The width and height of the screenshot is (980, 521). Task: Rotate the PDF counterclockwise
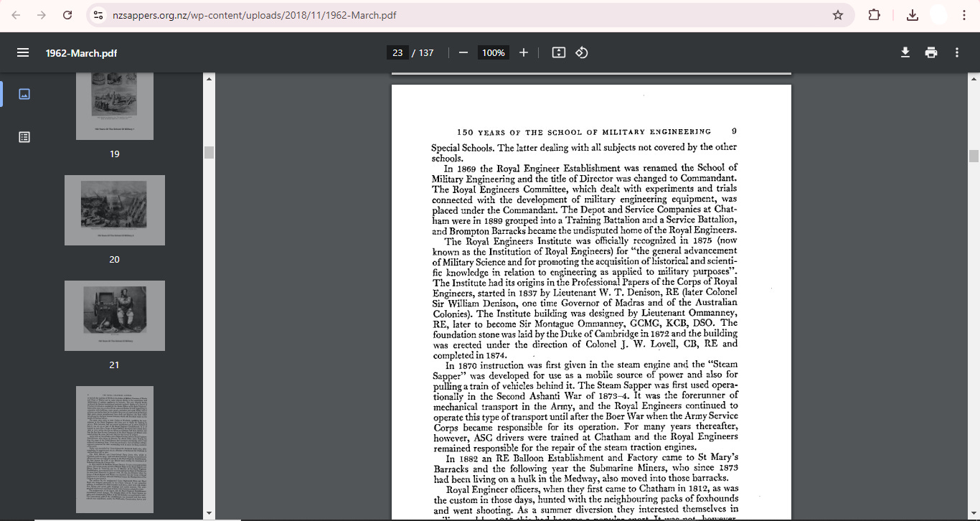point(582,52)
